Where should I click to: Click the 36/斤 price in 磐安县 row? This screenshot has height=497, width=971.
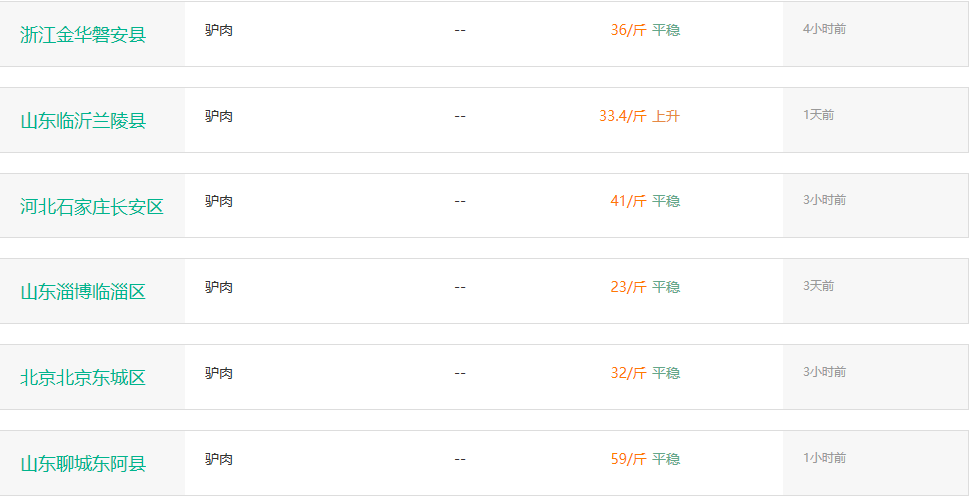tap(628, 30)
